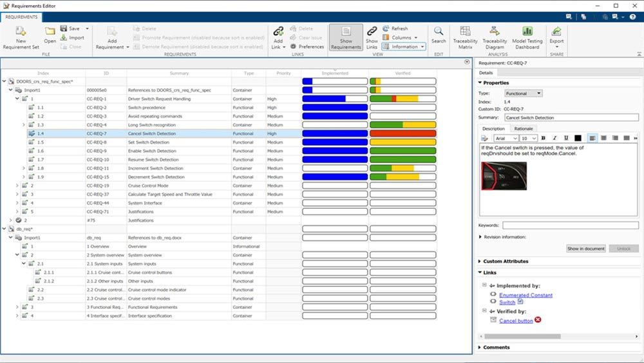Pick the black text color swatch
The image size is (644, 363).
(577, 138)
